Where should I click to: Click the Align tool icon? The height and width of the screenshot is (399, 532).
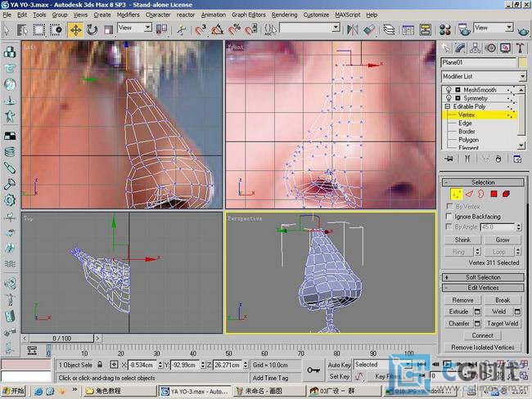pos(369,29)
